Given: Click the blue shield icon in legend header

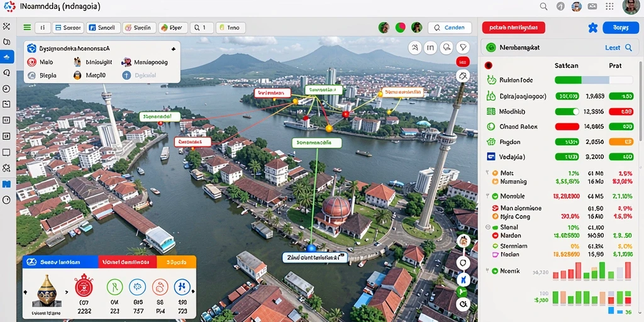Looking at the screenshot, I should 31,48.
